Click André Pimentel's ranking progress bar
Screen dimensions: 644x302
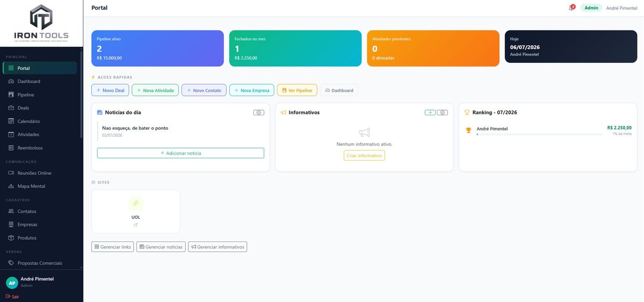539,134
